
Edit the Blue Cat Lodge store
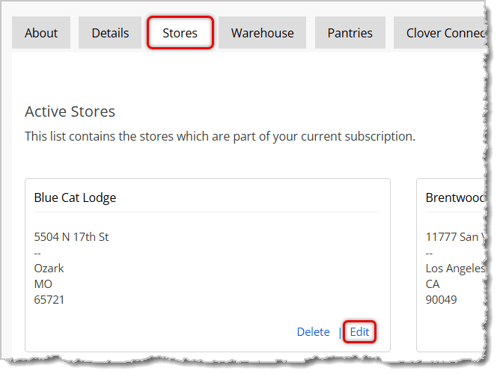click(x=359, y=332)
